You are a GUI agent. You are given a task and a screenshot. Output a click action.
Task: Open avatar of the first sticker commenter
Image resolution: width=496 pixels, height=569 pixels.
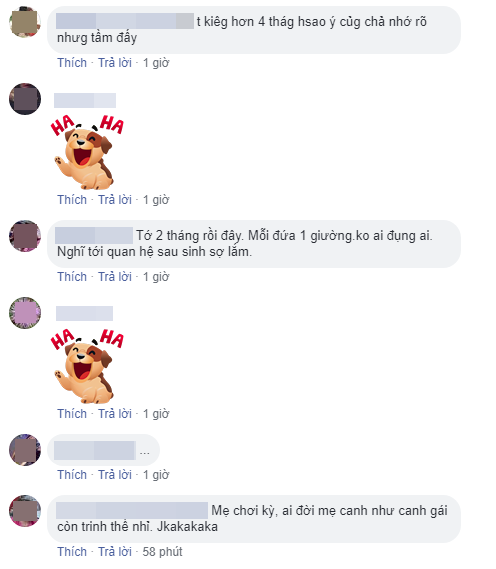pyautogui.click(x=25, y=99)
